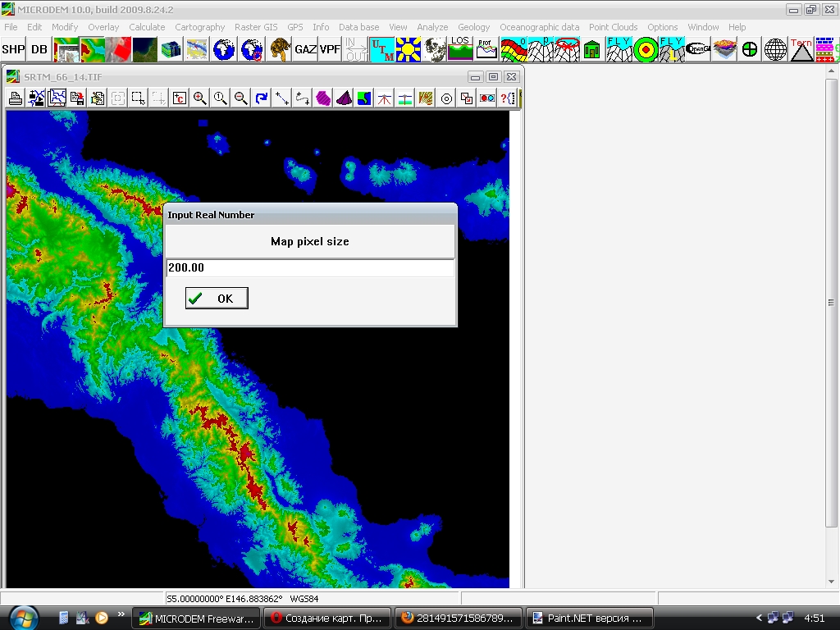Click the red-plus zoom in magnifier
This screenshot has width=840, height=630.
click(200, 98)
